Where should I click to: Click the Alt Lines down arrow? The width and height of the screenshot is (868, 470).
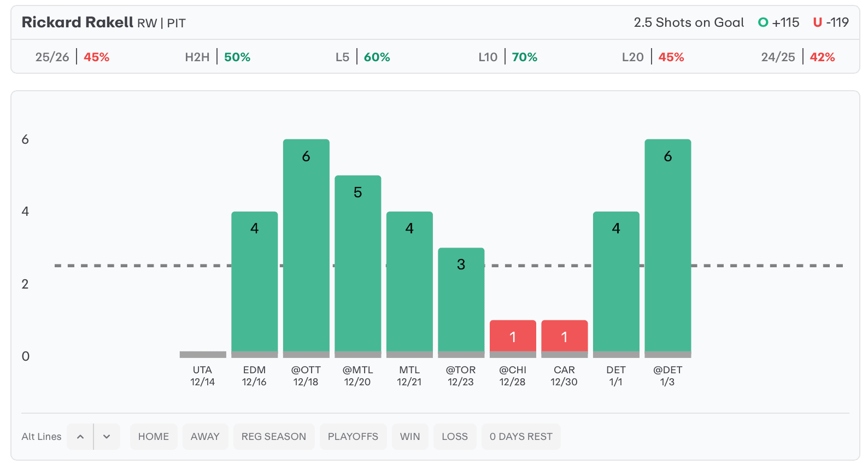coord(107,437)
